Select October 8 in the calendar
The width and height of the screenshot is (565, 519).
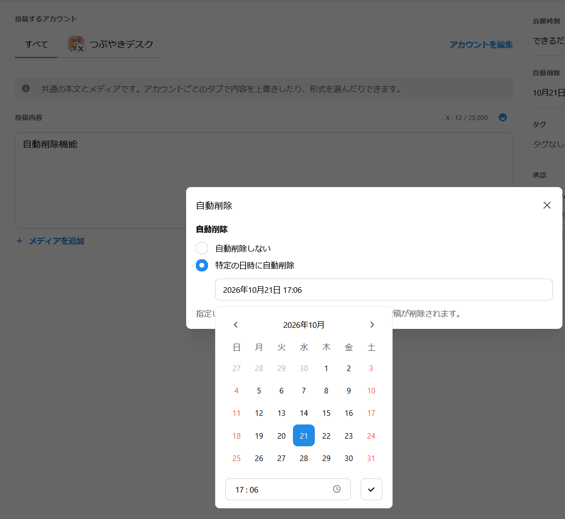point(326,390)
